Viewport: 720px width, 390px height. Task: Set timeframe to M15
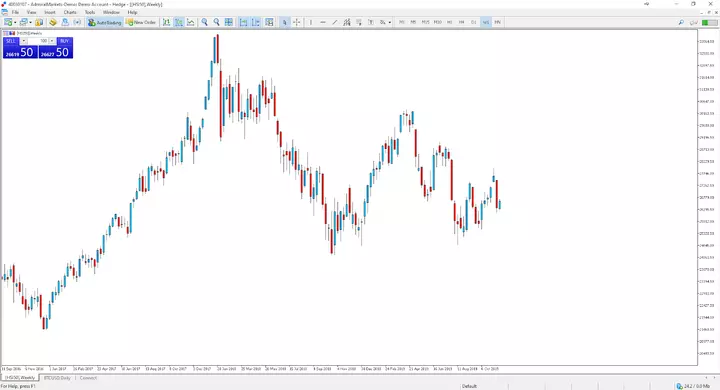(x=426, y=22)
